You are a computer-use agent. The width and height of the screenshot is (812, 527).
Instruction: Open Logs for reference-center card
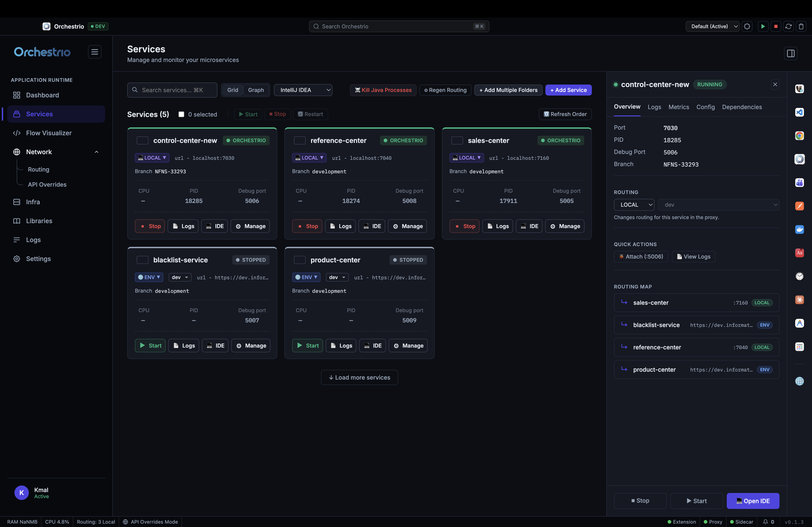click(x=340, y=226)
